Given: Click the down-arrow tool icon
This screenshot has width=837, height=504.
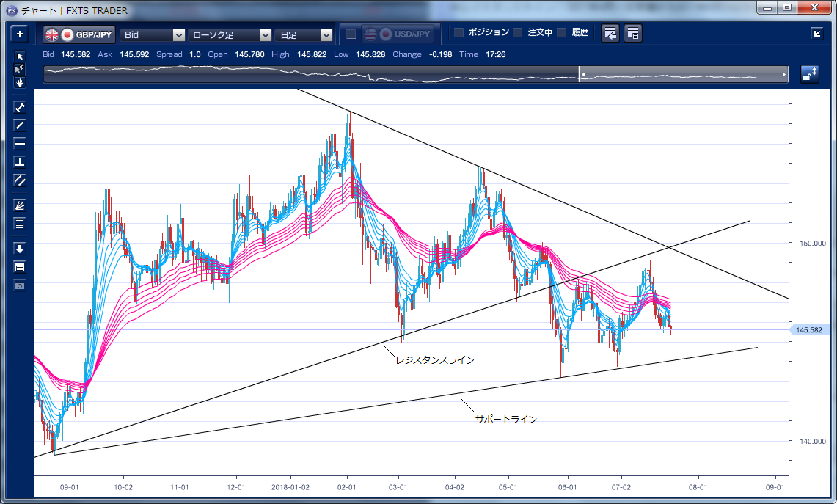Looking at the screenshot, I should point(20,249).
